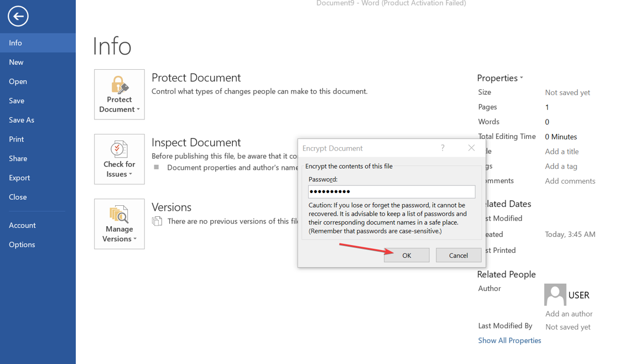The image size is (640, 364).
Task: Click the Show All Properties link
Action: [509, 340]
